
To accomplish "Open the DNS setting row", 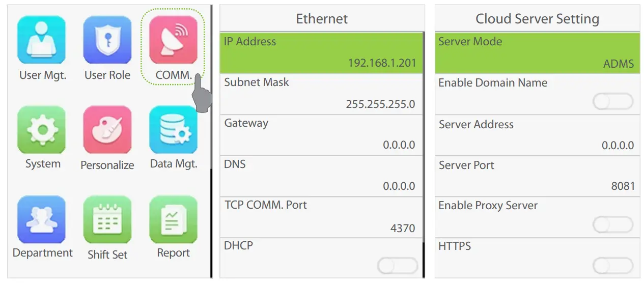I will coord(322,176).
